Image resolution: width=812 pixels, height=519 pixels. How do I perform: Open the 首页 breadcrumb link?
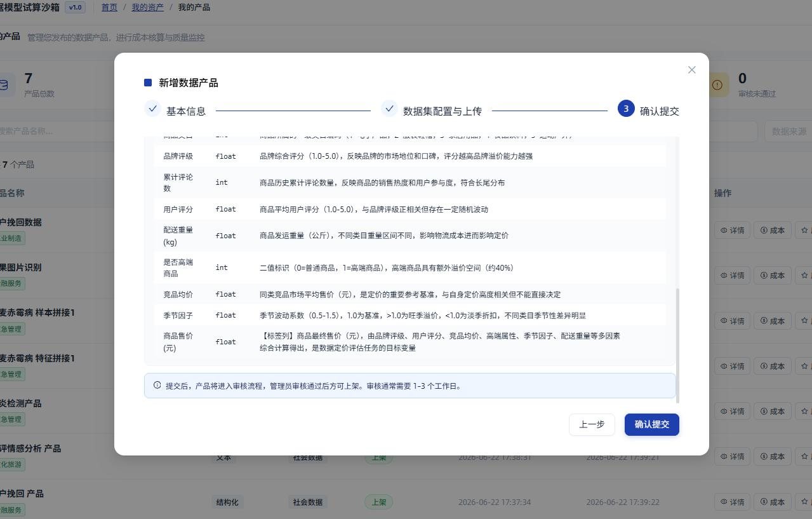pos(109,7)
